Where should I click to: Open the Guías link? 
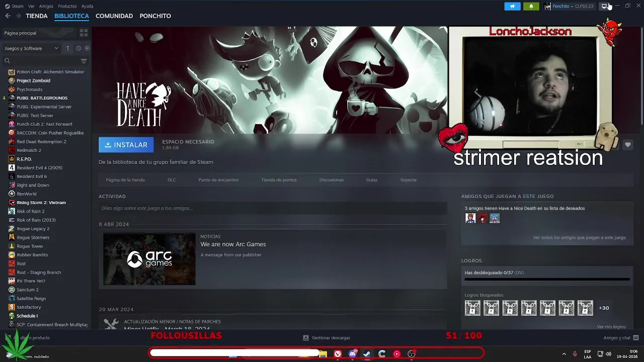372,180
